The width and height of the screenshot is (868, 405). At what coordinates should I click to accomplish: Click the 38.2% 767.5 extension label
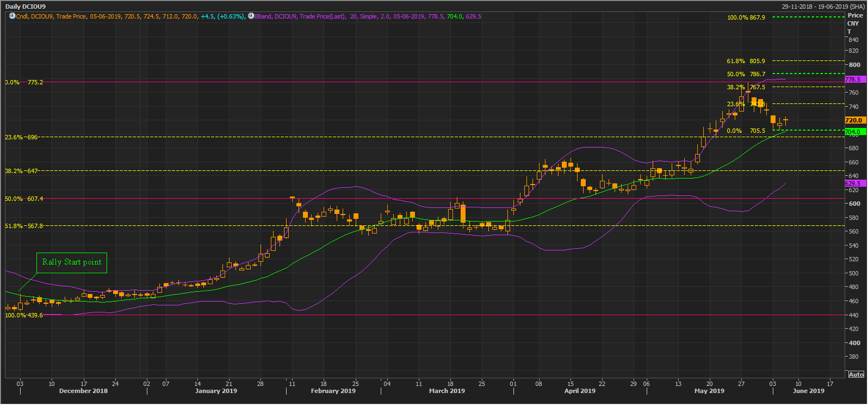click(746, 87)
